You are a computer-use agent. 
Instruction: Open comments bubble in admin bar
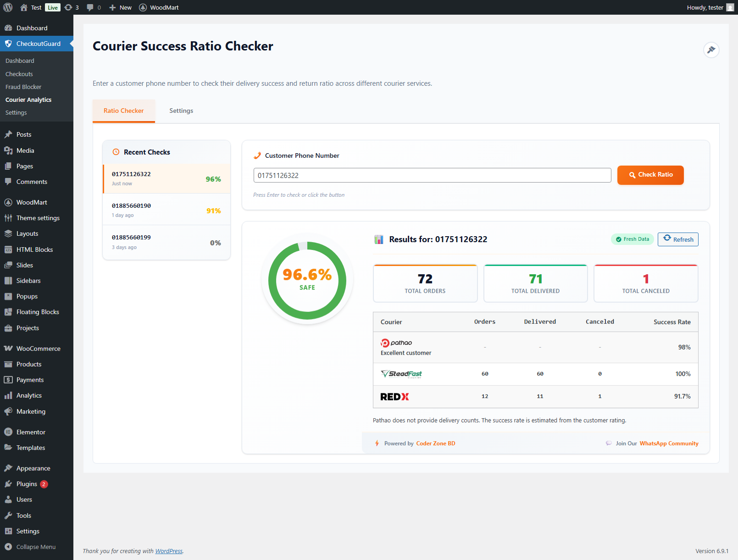click(94, 7)
